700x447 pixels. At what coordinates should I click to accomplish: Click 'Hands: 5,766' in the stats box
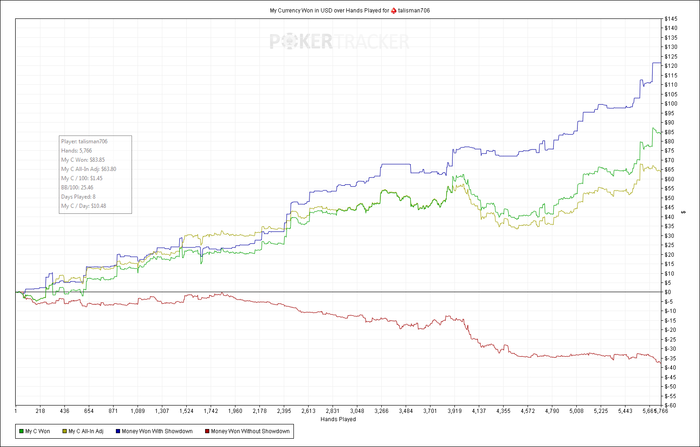[x=76, y=150]
